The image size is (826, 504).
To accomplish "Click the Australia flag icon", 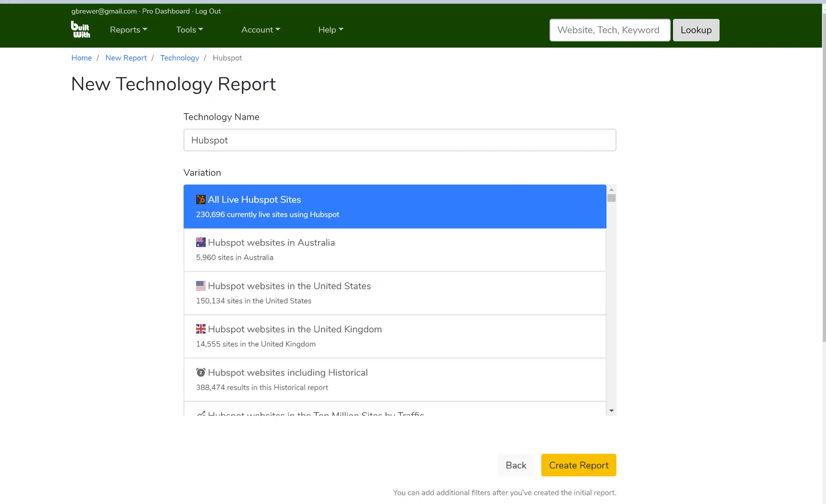I will [x=201, y=243].
